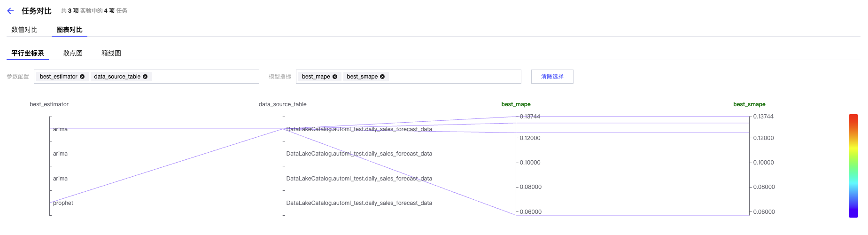Click the best_smape axis title
The width and height of the screenshot is (868, 235).
coord(749,104)
